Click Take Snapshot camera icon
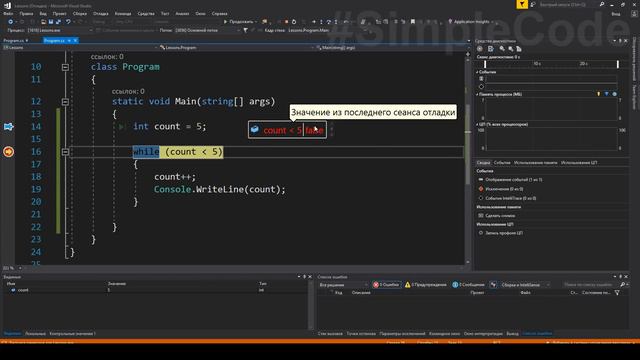This screenshot has width=640, height=360. (481, 216)
